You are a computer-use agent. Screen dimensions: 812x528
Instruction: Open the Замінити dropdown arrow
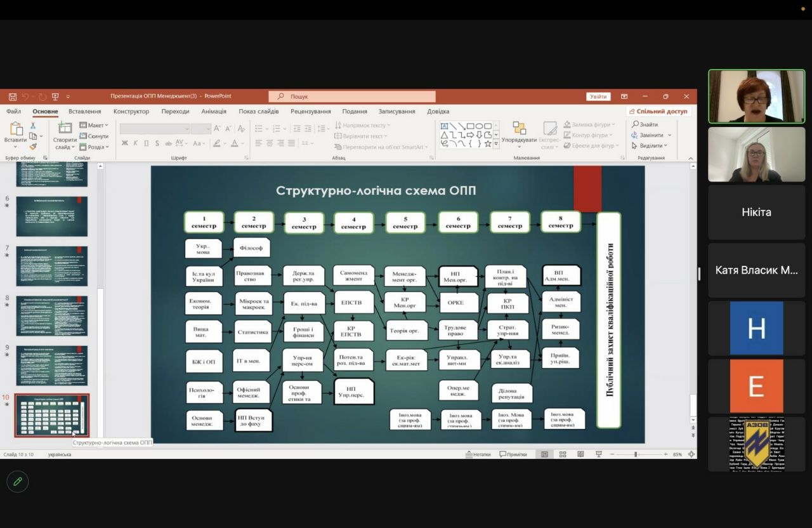coord(669,135)
